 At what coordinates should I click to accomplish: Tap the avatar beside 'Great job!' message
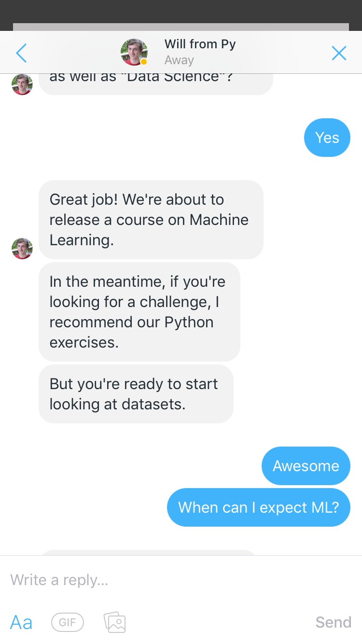22,249
